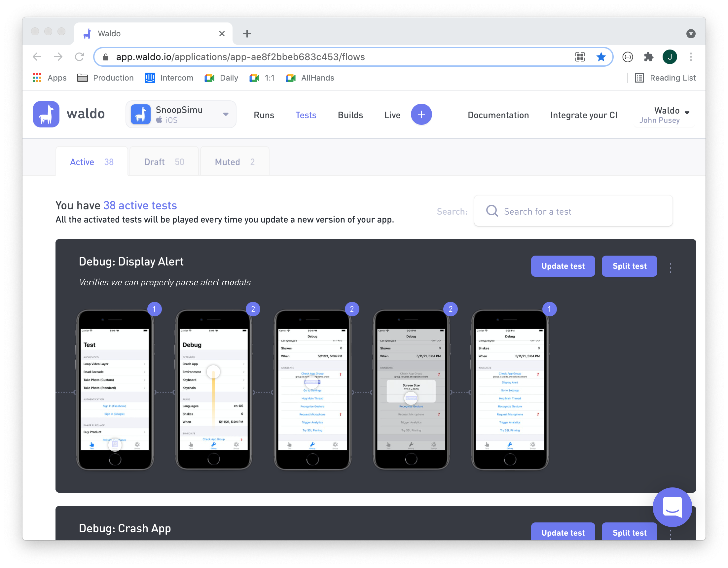This screenshot has height=568, width=728.
Task: Open the Extensions puzzle icon
Action: click(648, 57)
